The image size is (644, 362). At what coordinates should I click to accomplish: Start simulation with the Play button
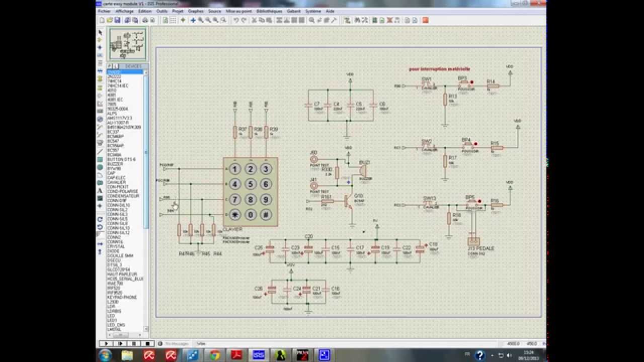[106, 343]
